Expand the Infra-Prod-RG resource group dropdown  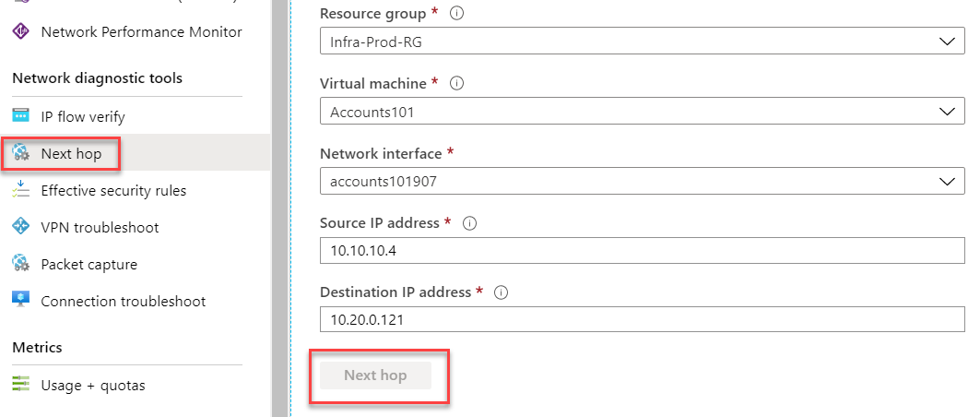(x=642, y=42)
